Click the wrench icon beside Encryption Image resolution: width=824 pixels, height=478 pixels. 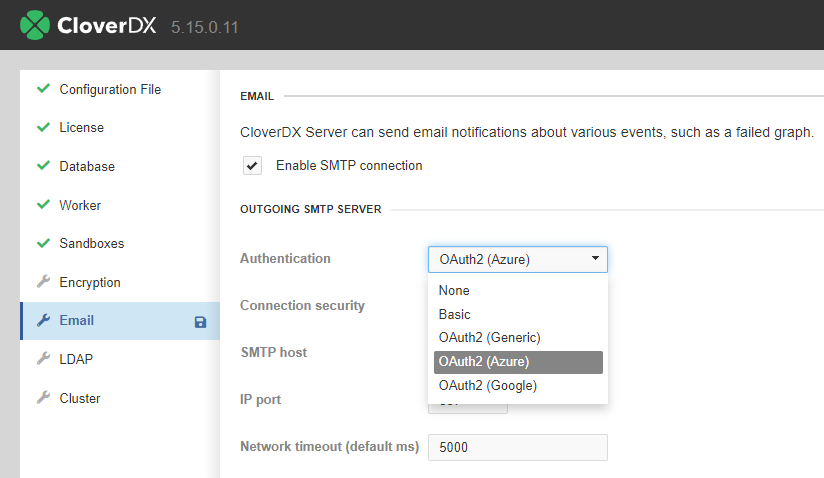(x=43, y=283)
